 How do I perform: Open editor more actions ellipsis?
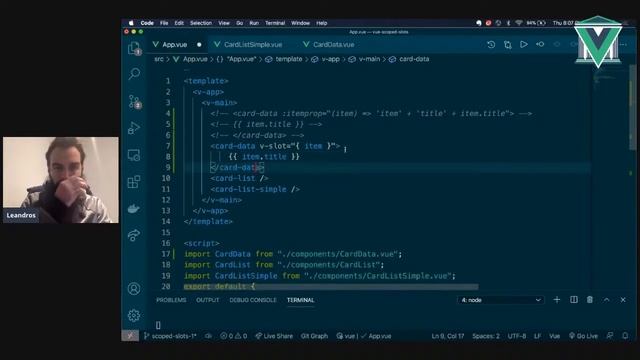623,44
